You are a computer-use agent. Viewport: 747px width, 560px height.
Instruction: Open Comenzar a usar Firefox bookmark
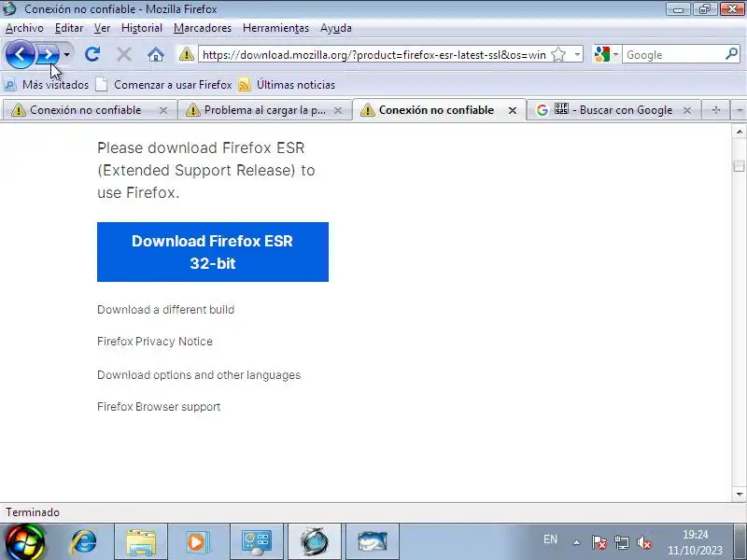163,85
